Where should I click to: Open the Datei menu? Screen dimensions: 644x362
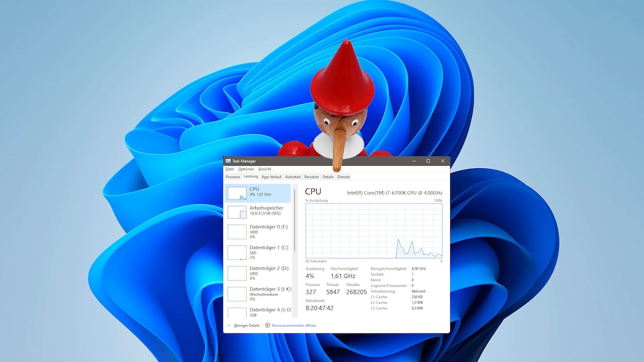pyautogui.click(x=230, y=169)
